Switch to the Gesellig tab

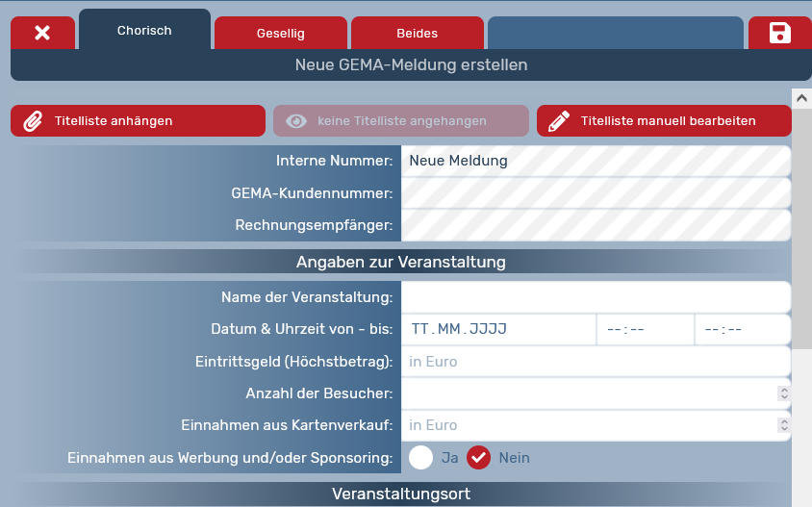281,34
